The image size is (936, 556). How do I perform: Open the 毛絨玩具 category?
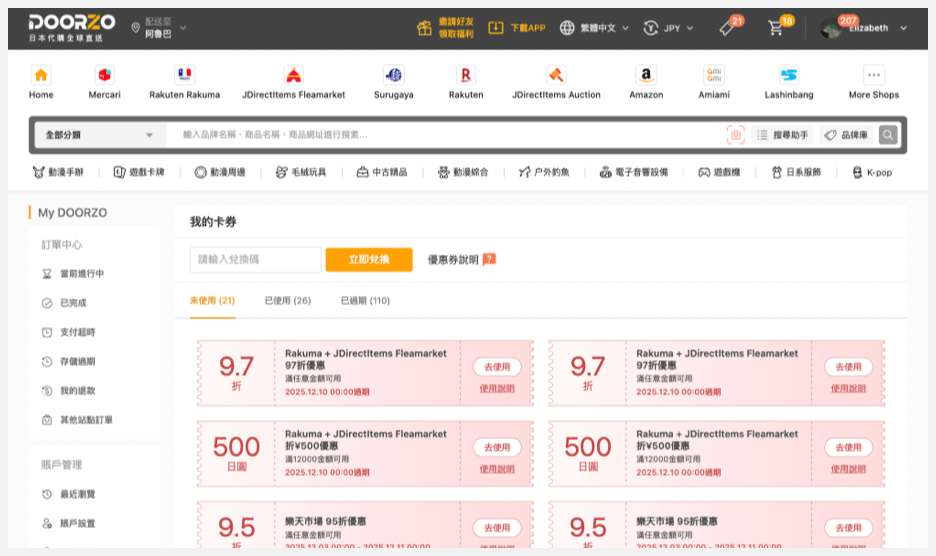(301, 172)
